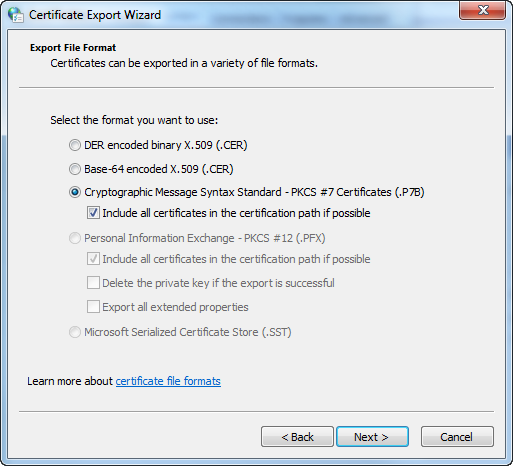Screen dimensions: 513x466
Task: Choose Base-64 encoded X.509 radio option
Action: coord(75,169)
